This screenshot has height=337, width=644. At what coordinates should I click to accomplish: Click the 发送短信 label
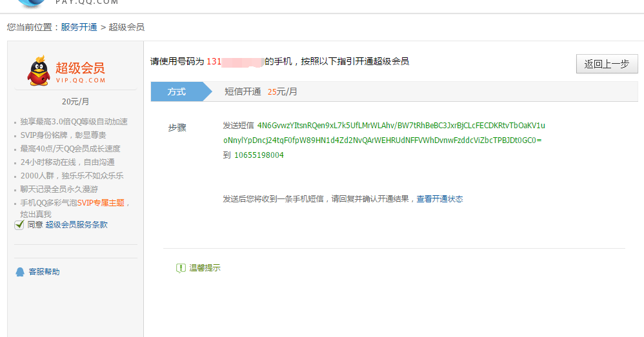click(238, 126)
